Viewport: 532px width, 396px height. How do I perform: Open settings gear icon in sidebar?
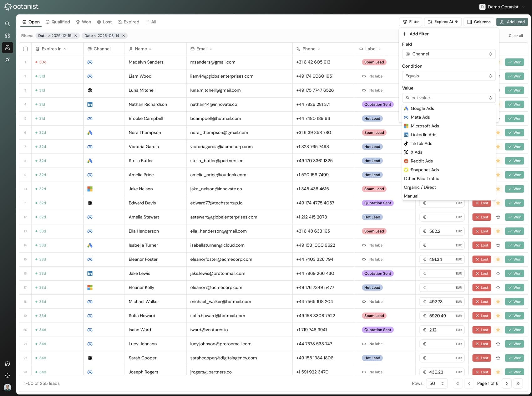(x=8, y=376)
